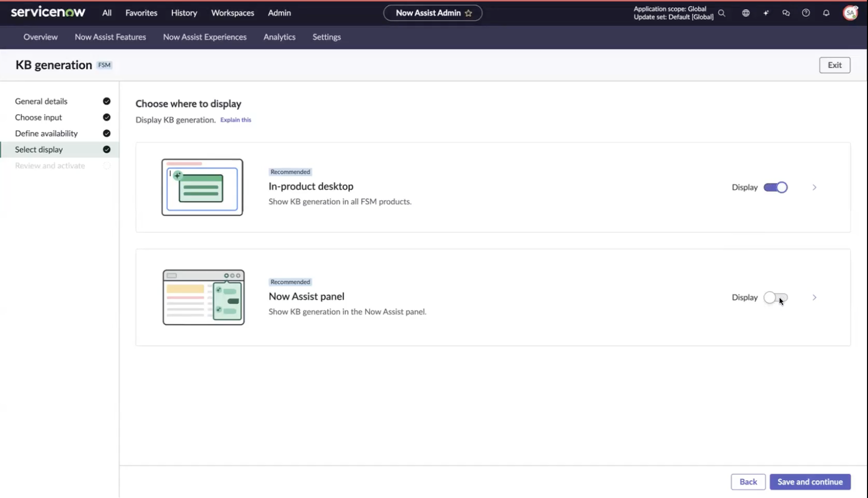Open the History menu
The image size is (868, 498).
[184, 13]
